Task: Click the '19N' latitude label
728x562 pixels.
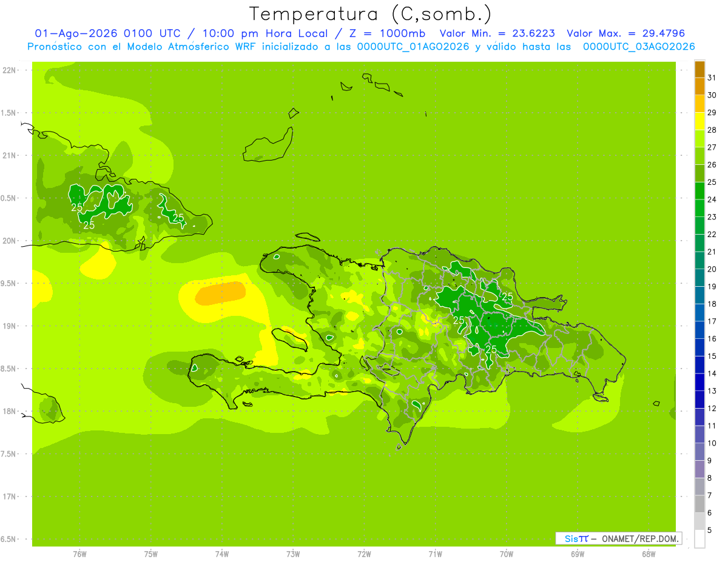Action: [10, 326]
